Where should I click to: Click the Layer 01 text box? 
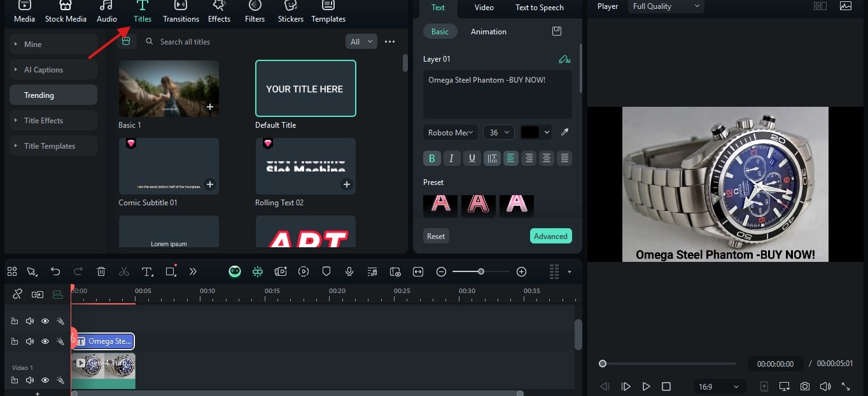tap(498, 94)
